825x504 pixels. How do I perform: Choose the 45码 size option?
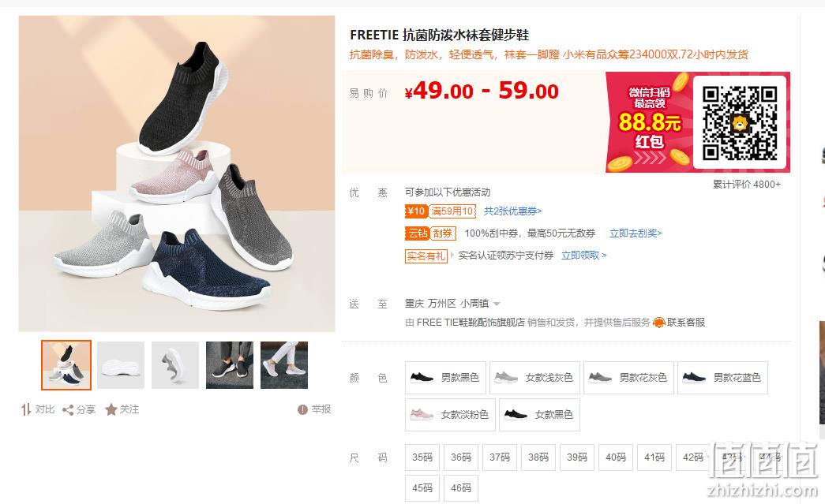pyautogui.click(x=422, y=487)
